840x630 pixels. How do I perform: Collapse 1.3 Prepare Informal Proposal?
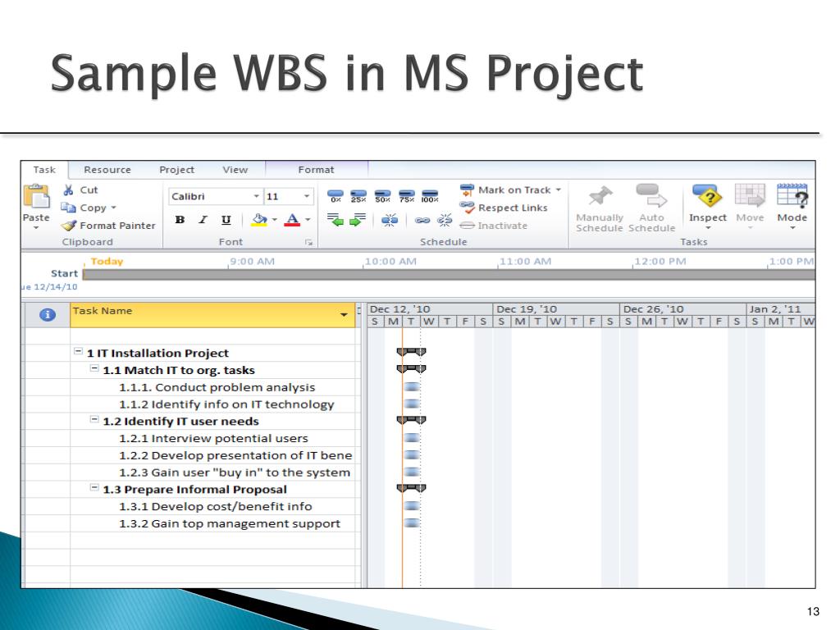(94, 487)
